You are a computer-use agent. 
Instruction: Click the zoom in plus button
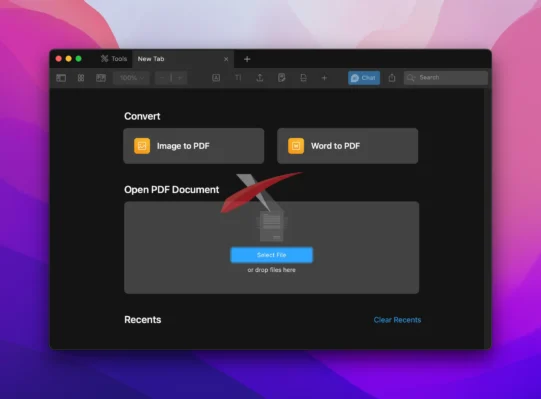[180, 78]
